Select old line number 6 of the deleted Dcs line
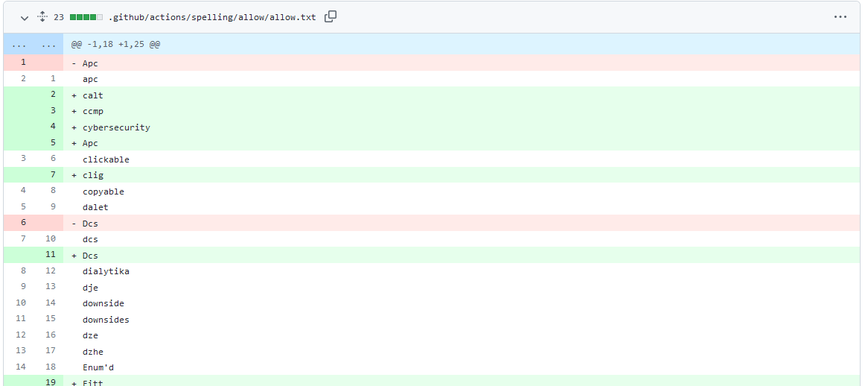Viewport: 868px width, 386px height. (x=23, y=223)
